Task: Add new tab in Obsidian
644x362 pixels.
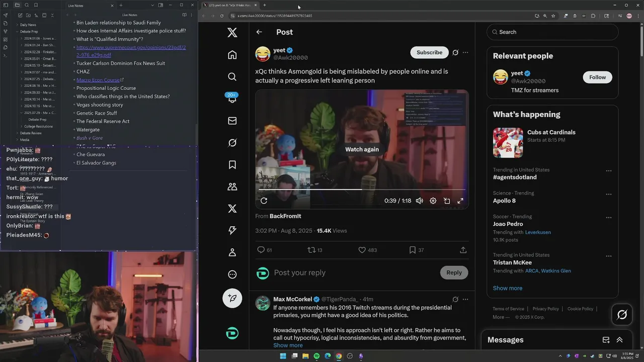Action: (x=121, y=6)
